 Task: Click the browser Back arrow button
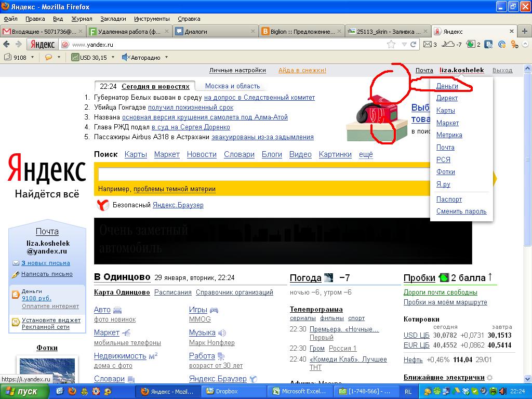pos(6,44)
